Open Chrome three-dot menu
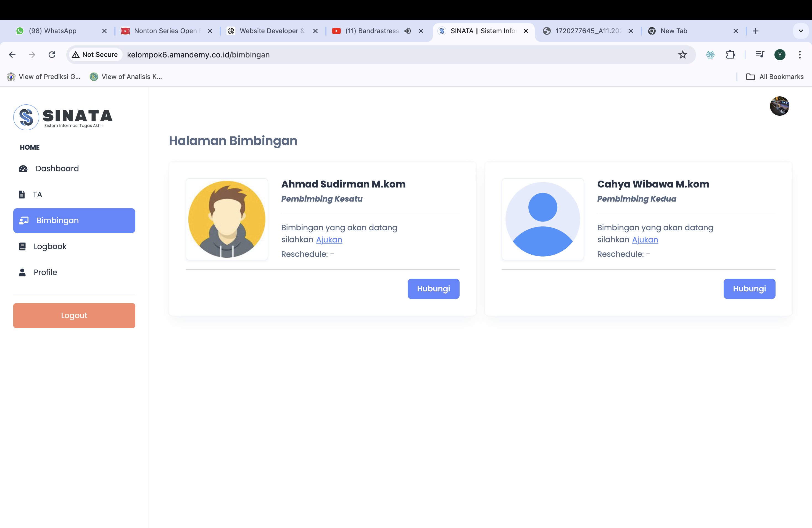This screenshot has width=812, height=528. point(799,55)
